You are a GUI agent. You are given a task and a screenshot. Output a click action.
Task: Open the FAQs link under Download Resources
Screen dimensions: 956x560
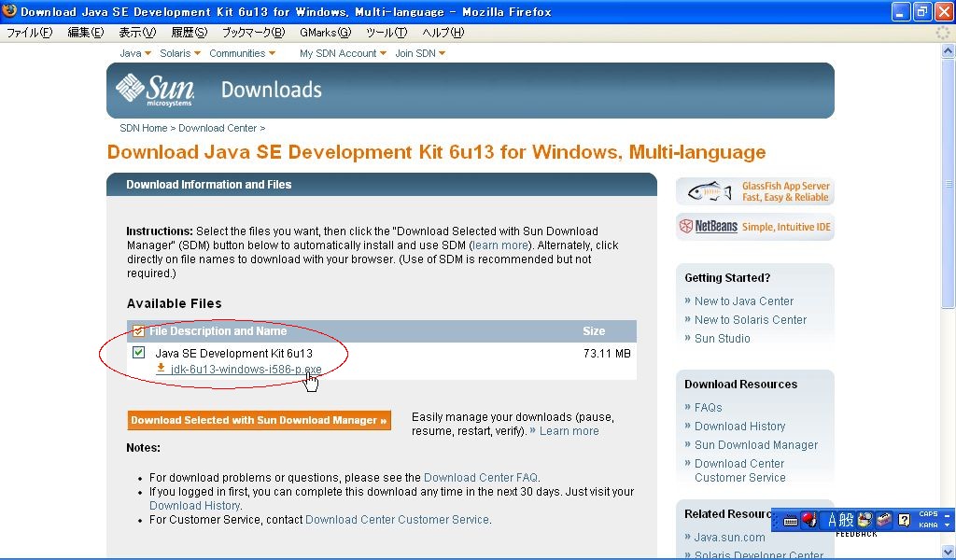[x=709, y=407]
